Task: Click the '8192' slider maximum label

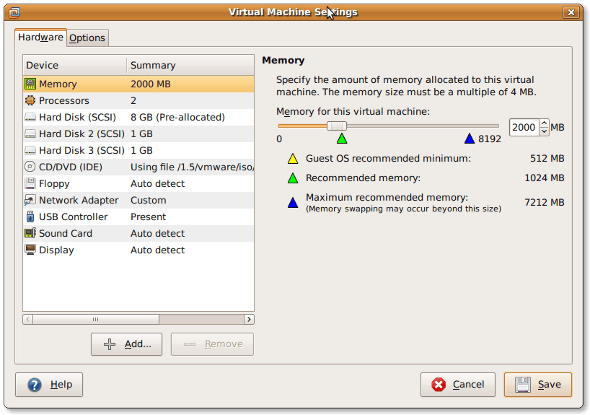Action: pyautogui.click(x=490, y=139)
